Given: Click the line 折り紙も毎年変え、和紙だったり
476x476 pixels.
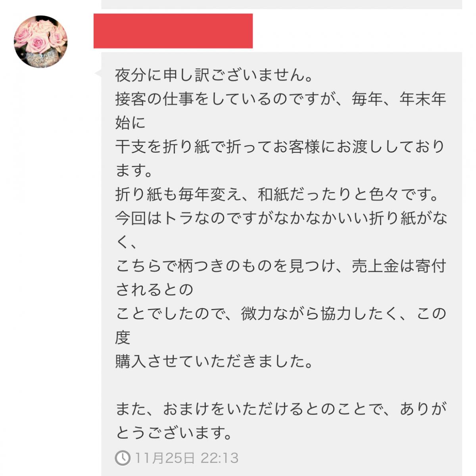Looking at the screenshot, I should (x=278, y=194).
